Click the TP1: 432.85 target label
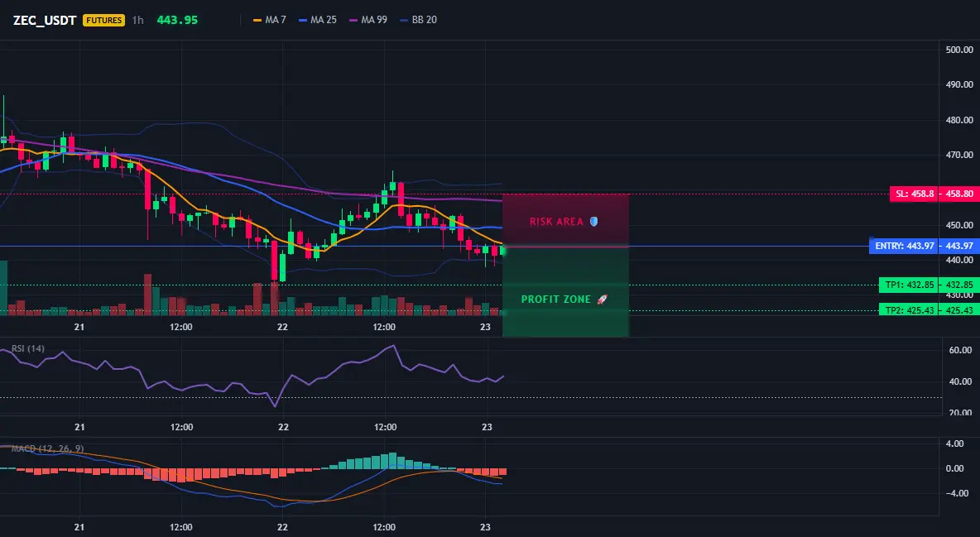980x537 pixels. click(x=910, y=285)
